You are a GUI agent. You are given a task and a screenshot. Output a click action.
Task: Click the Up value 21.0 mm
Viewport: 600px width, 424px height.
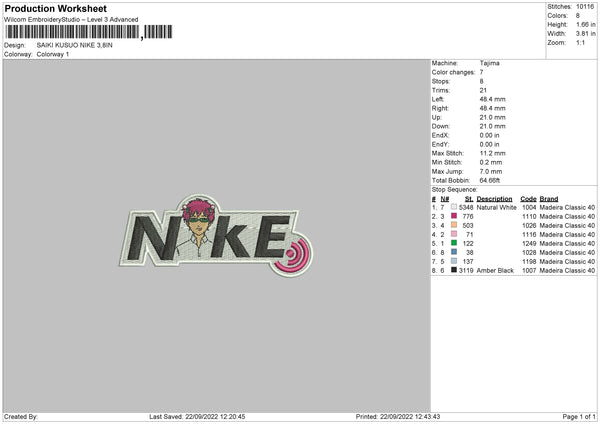point(492,117)
